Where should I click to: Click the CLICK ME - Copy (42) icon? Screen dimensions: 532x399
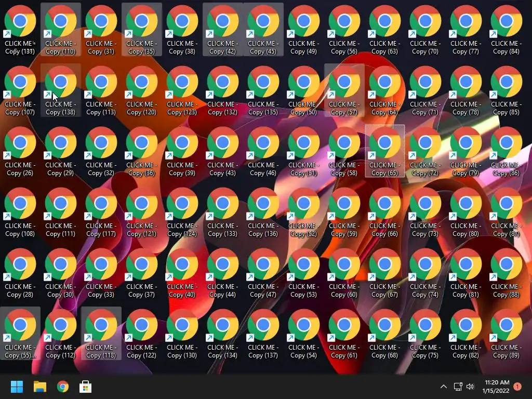click(222, 30)
